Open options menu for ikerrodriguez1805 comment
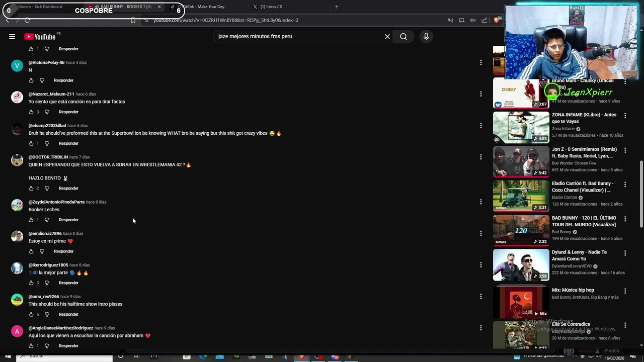 (480, 265)
